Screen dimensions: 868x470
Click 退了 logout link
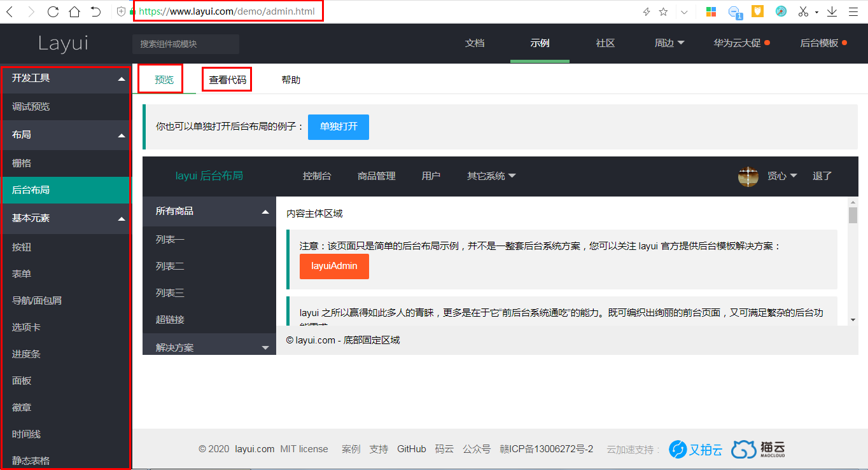(822, 176)
